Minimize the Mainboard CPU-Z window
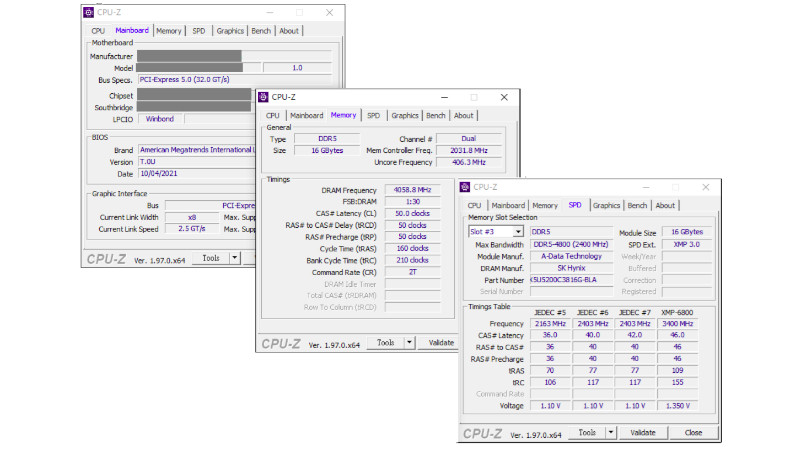This screenshot has width=800, height=450. coord(270,12)
